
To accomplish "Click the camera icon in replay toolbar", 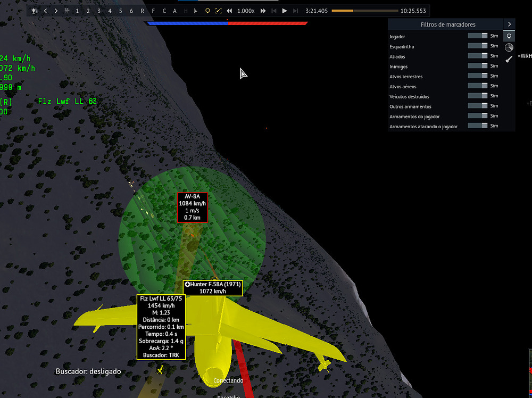I will coord(66,11).
